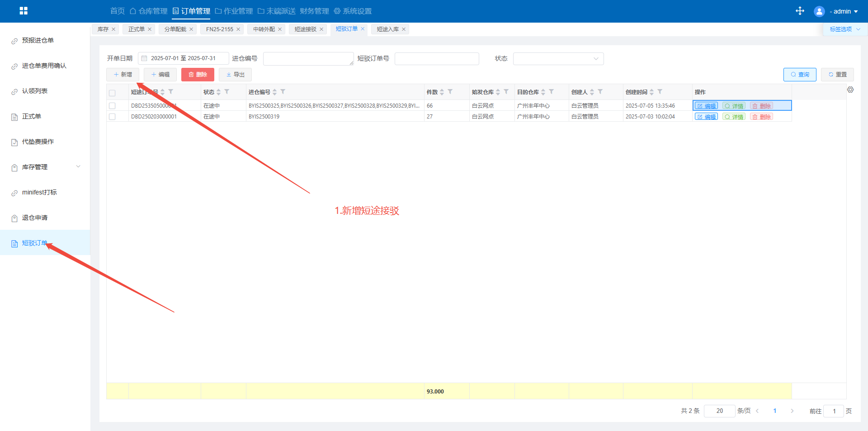Viewport: 868px width, 431px height.
Task: Click the fullscreen move icon in header
Action: [x=800, y=11]
